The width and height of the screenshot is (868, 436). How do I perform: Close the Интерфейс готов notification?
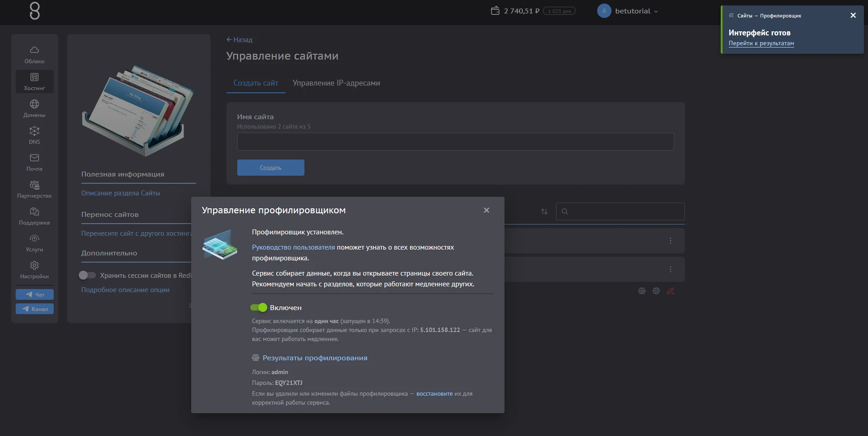pyautogui.click(x=853, y=15)
